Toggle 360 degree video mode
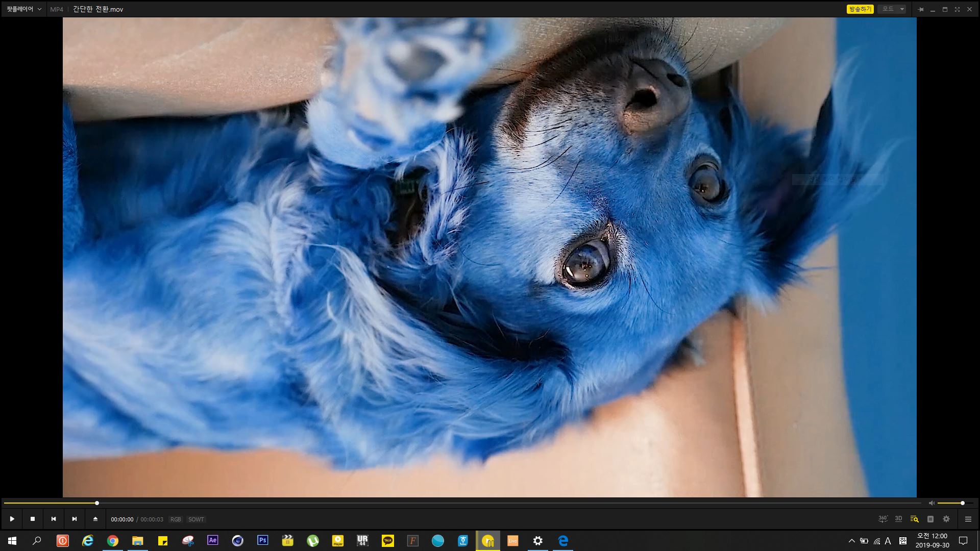This screenshot has width=980, height=551. 883,519
